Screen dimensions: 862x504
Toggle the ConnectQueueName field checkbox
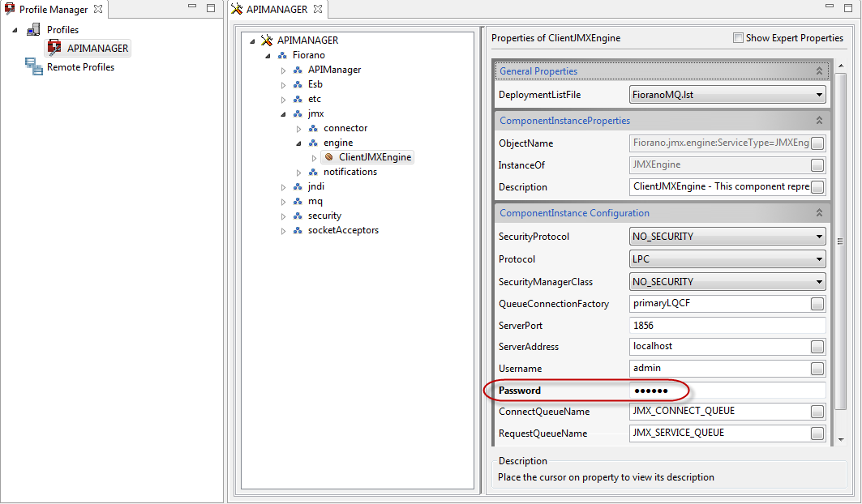[817, 411]
